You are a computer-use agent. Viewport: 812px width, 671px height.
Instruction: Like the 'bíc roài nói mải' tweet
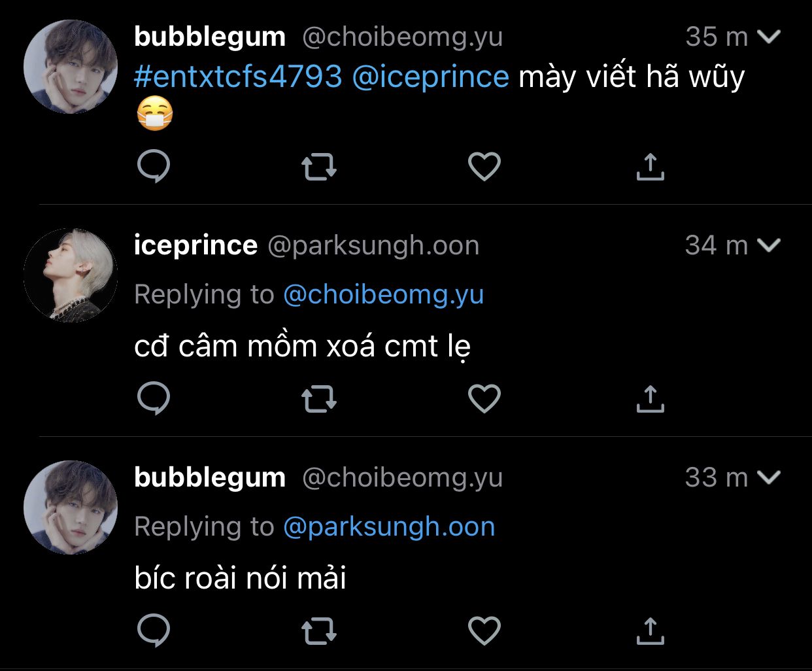pos(484,630)
